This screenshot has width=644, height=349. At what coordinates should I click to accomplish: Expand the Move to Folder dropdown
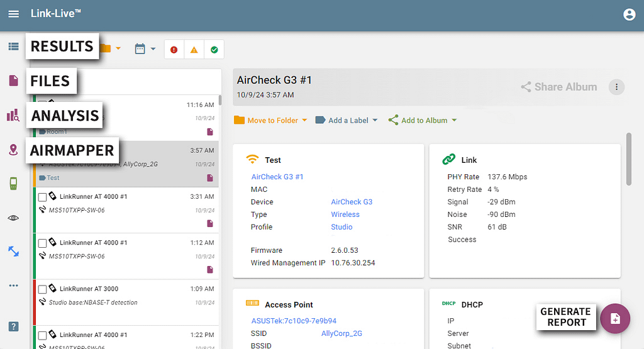pos(270,120)
